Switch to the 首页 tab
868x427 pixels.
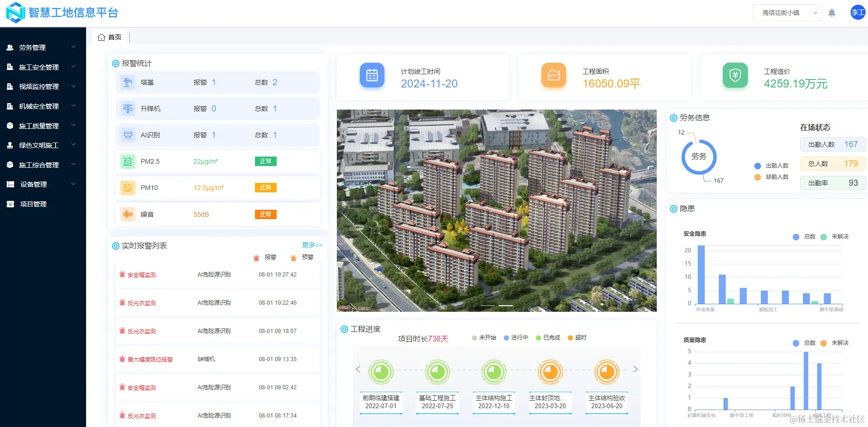tap(110, 37)
